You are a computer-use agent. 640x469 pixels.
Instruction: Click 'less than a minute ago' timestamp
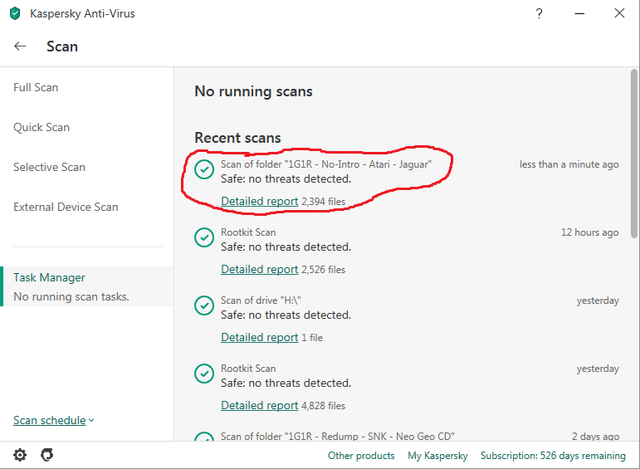click(x=569, y=164)
